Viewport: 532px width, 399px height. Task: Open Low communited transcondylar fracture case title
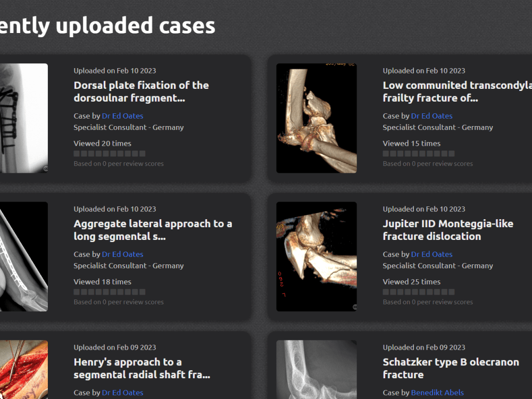tap(458, 92)
